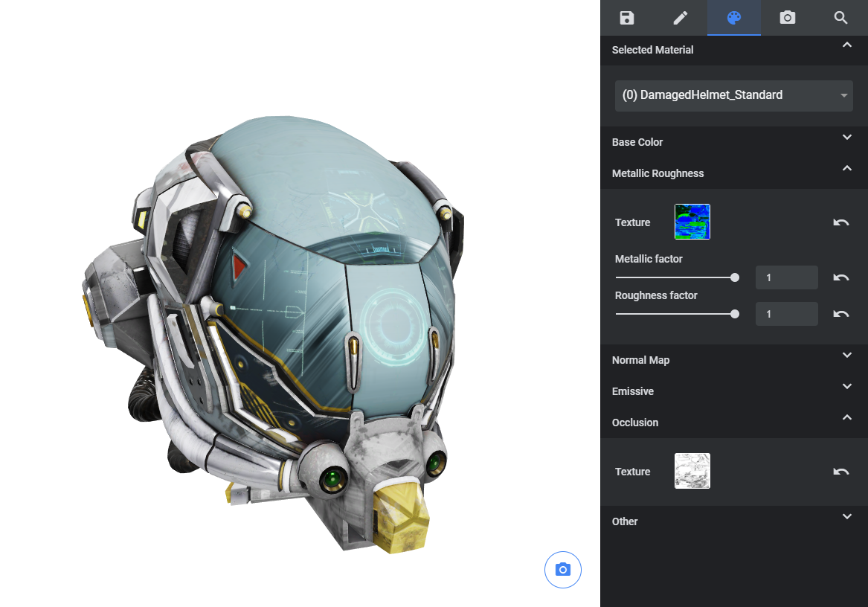Open the Metallic Roughness texture thumbnail
Viewport: 868px width, 607px height.
[692, 222]
